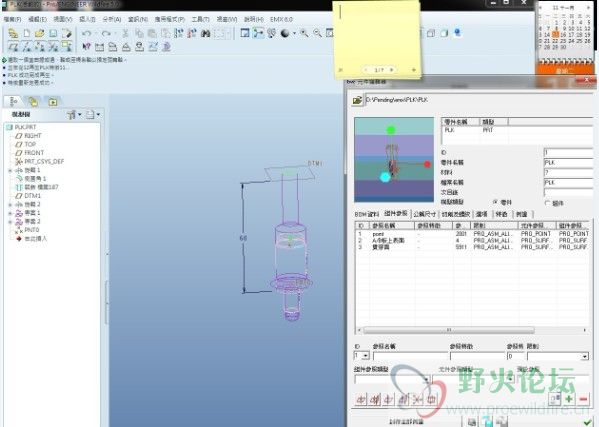This screenshot has height=427, width=599.
Task: Click the second red constraint icon in dialog
Action: coord(375,400)
